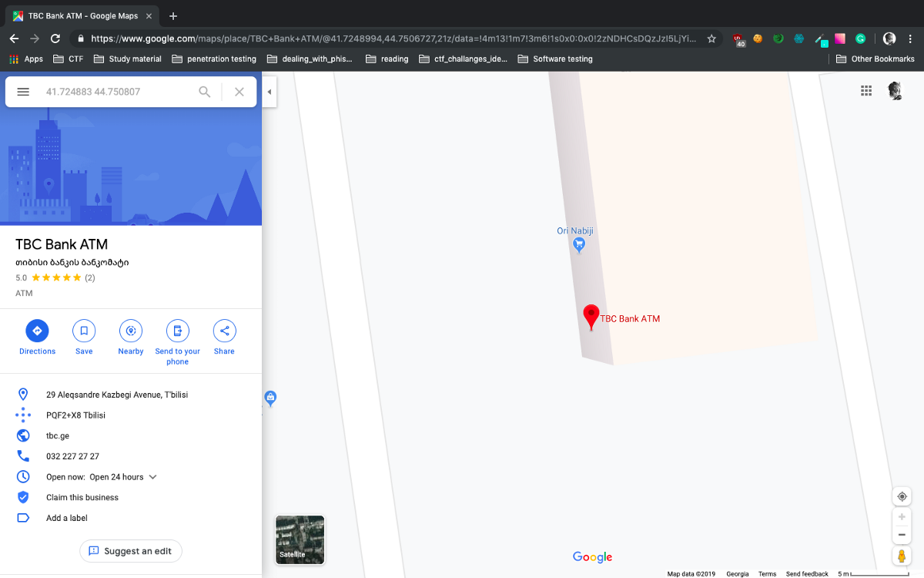Save TBC Bank ATM to a list
924x578 pixels.
point(84,338)
